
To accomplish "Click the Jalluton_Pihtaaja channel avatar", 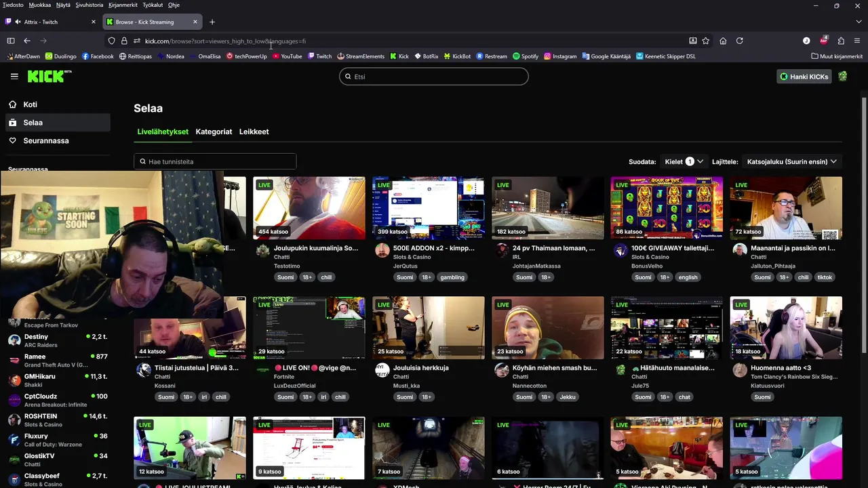I will pyautogui.click(x=740, y=250).
